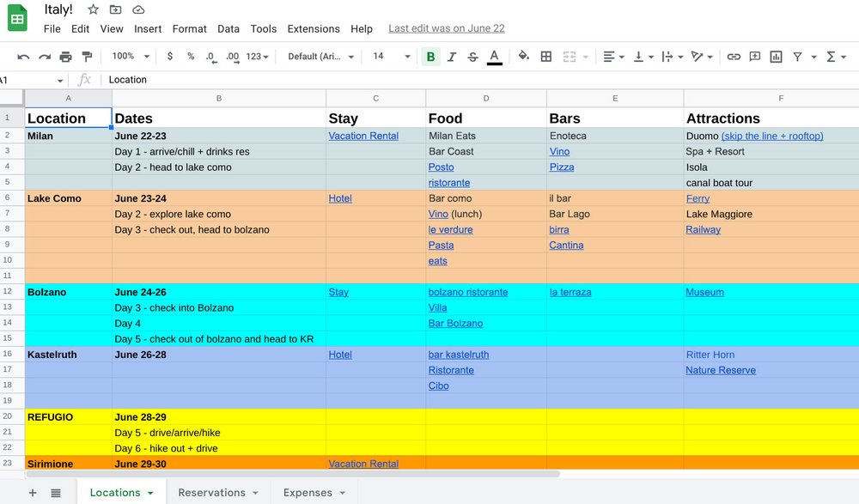Insert a link
Screen dimensions: 859x504
(734, 56)
